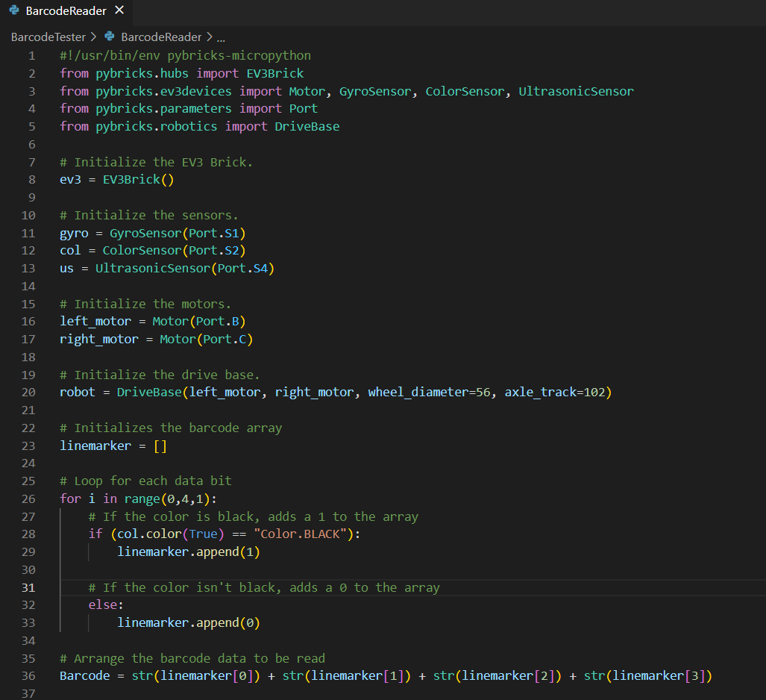Open the BarcodeTester breadcrumb folder

click(x=48, y=37)
